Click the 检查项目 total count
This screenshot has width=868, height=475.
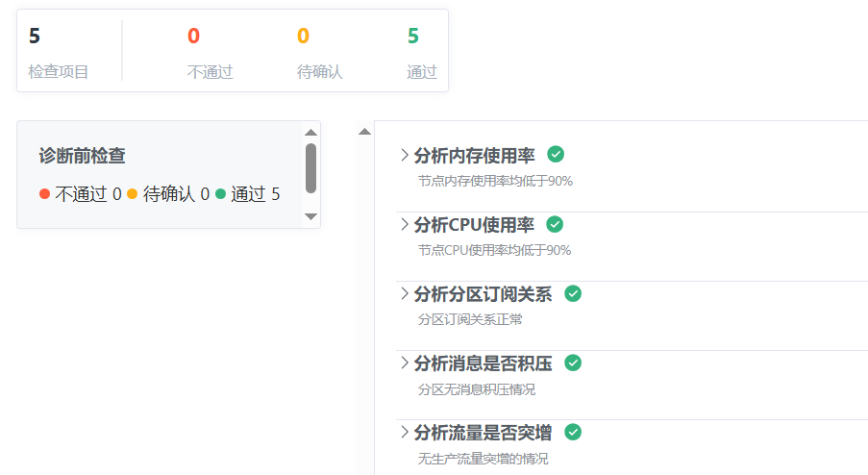(x=35, y=37)
